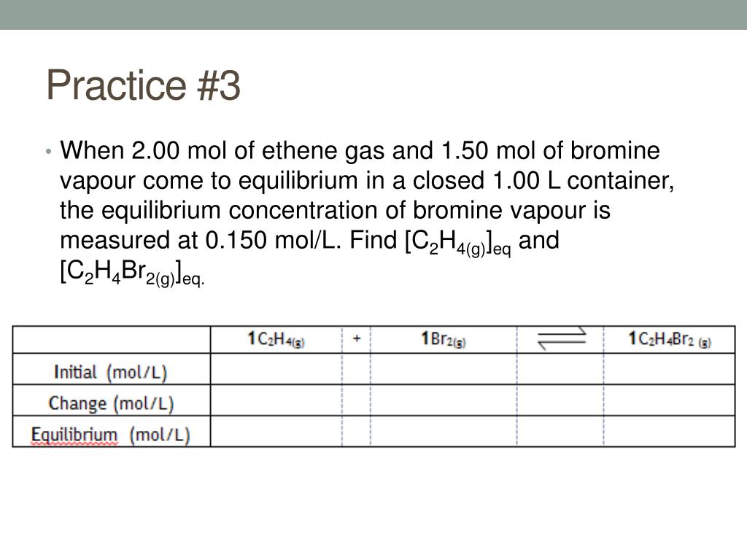Click the Practice #3 slide title

[x=143, y=85]
